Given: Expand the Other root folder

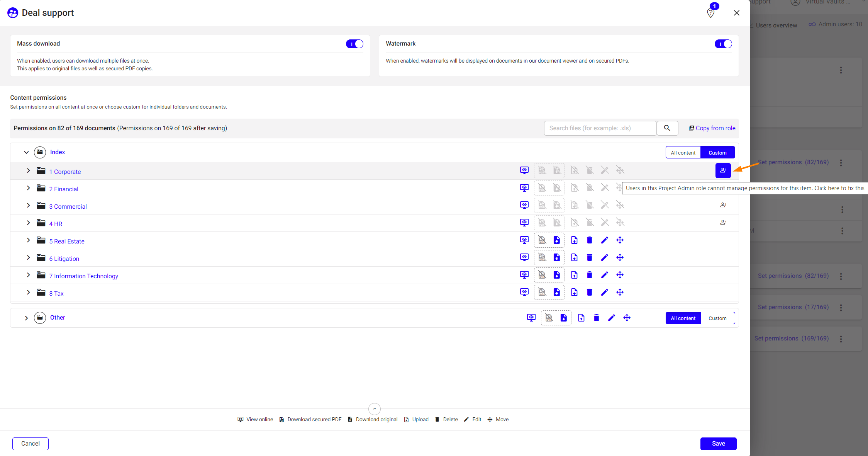Looking at the screenshot, I should (x=26, y=318).
